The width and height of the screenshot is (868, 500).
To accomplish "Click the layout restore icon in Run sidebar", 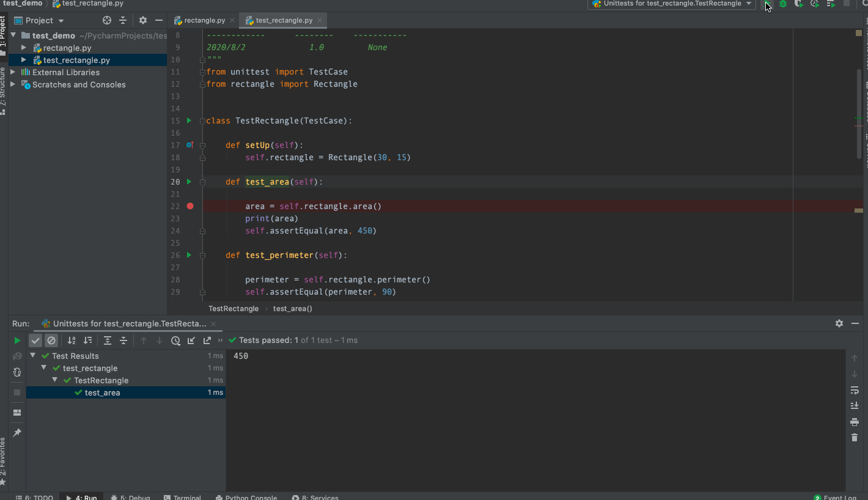I will (x=17, y=413).
